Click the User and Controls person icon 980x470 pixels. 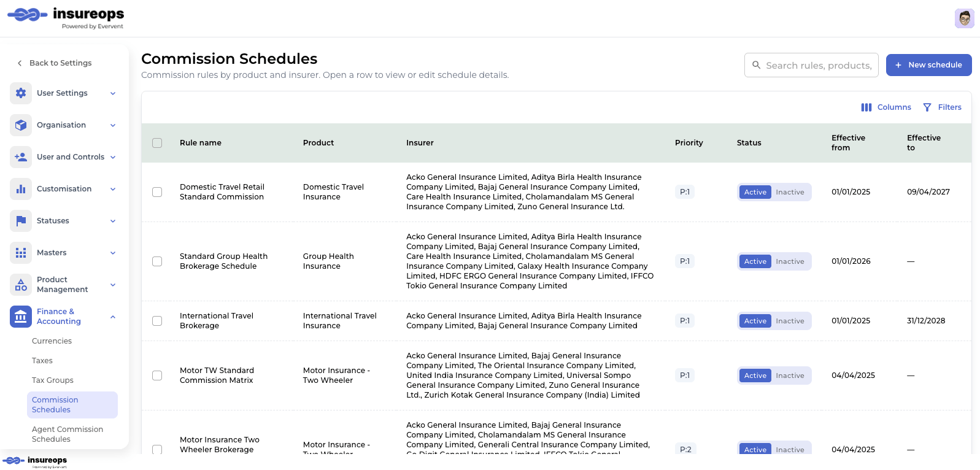pyautogui.click(x=21, y=157)
